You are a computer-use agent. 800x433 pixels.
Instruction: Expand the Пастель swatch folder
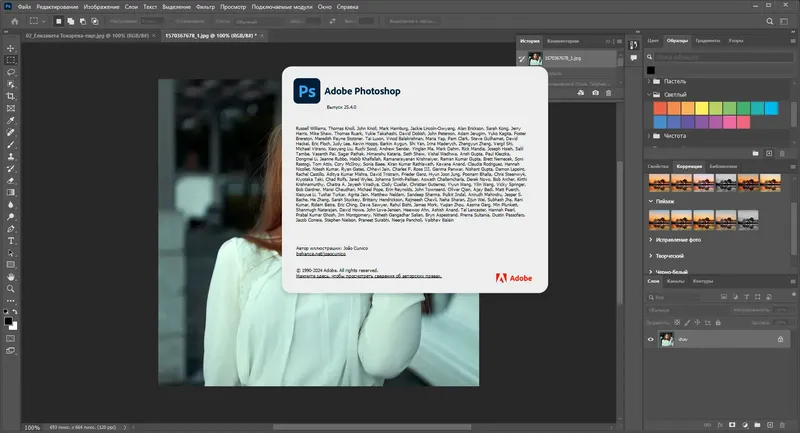649,81
